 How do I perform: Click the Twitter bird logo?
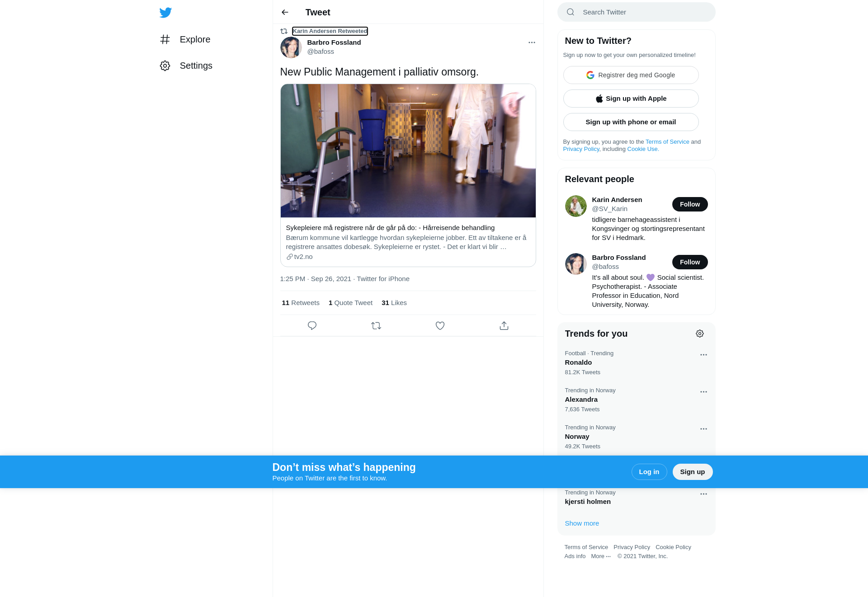(x=165, y=12)
